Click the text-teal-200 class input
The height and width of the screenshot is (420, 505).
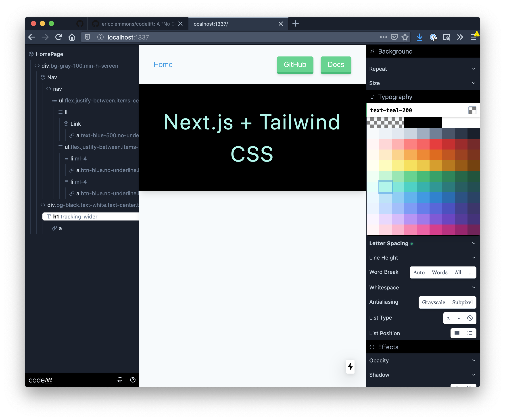click(417, 110)
